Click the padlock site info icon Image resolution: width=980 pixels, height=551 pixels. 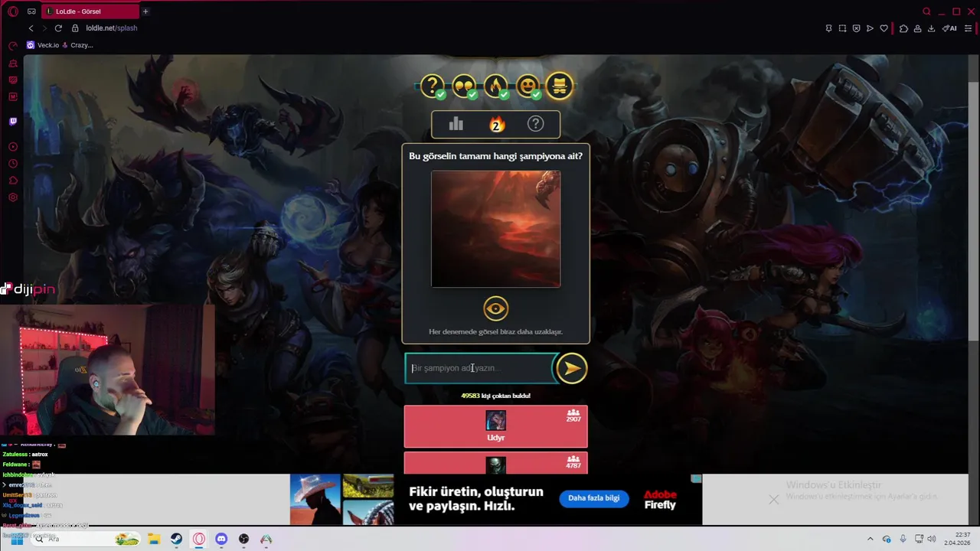click(x=75, y=28)
